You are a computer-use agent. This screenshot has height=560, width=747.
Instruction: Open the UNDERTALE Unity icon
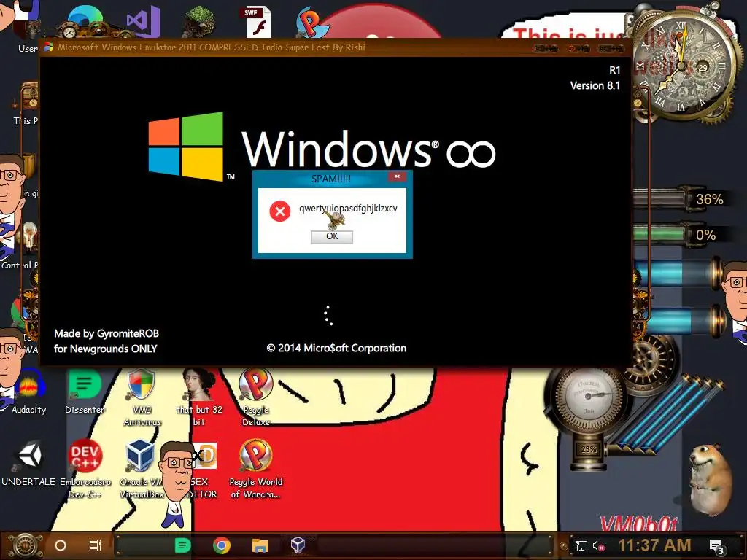point(28,463)
